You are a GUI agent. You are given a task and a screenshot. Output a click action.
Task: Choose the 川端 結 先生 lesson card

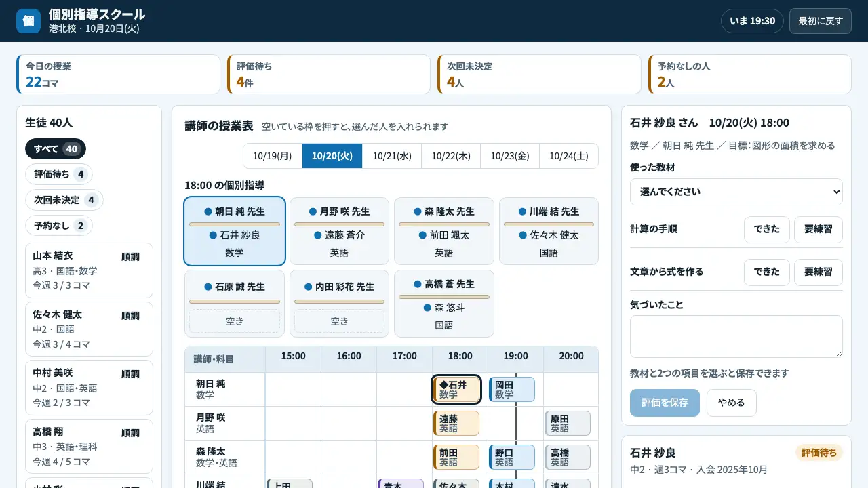click(549, 231)
